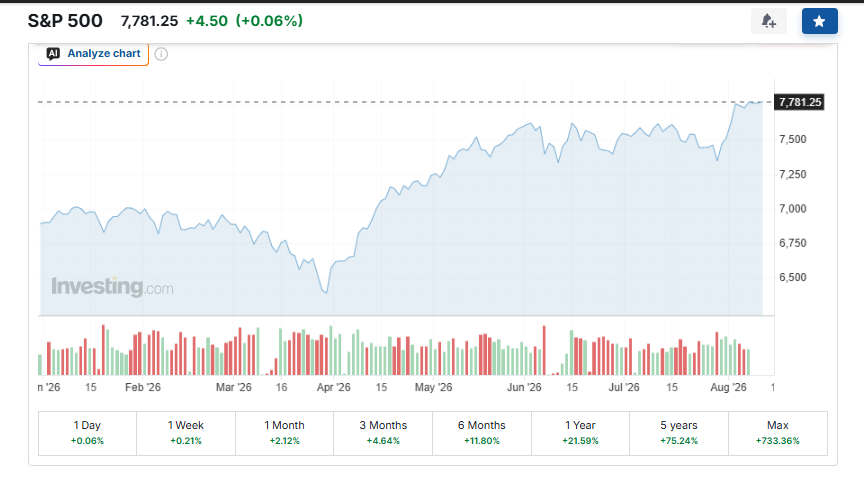The width and height of the screenshot is (864, 503).
Task: Switch to the 1 Month range
Action: 284,433
